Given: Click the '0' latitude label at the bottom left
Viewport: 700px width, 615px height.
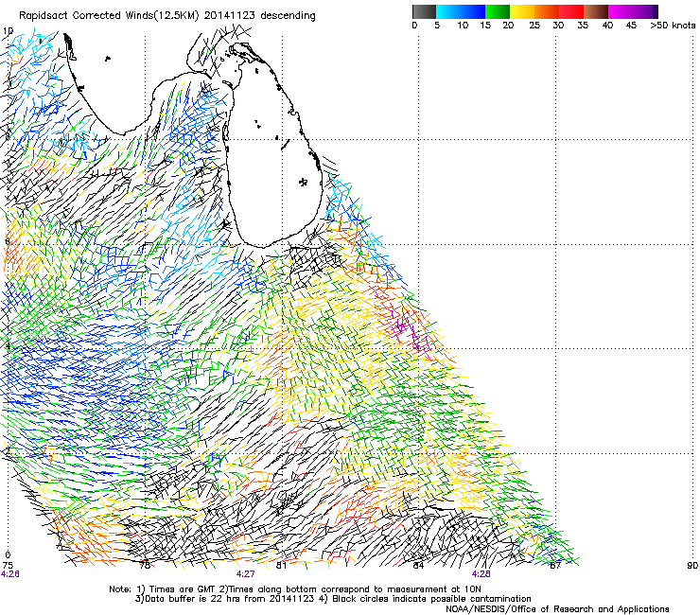Looking at the screenshot, I should pyautogui.click(x=8, y=555).
